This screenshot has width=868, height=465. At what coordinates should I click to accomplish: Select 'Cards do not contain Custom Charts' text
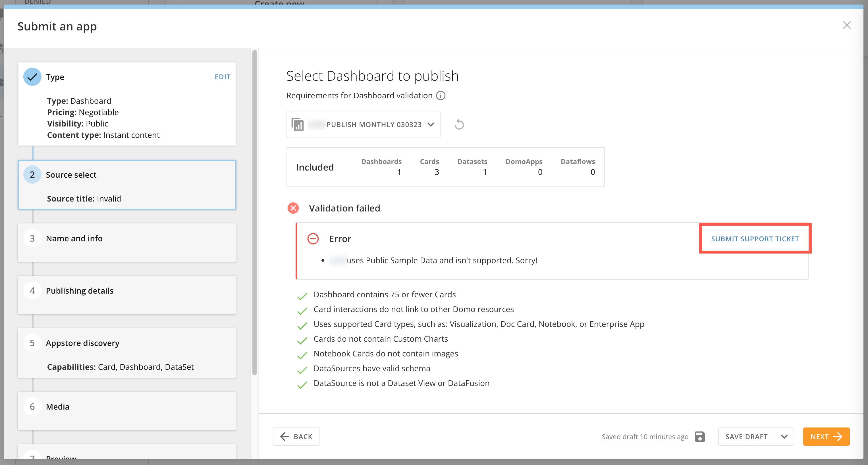(x=380, y=339)
